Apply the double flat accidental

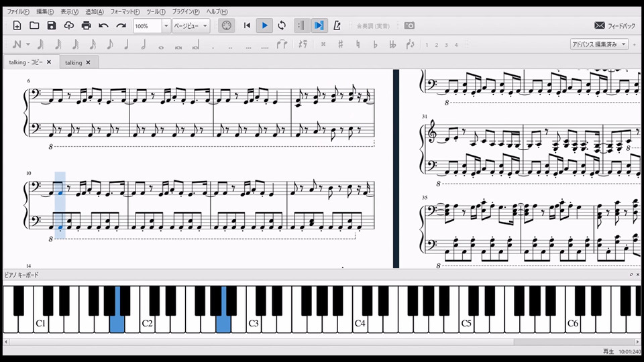pyautogui.click(x=392, y=44)
